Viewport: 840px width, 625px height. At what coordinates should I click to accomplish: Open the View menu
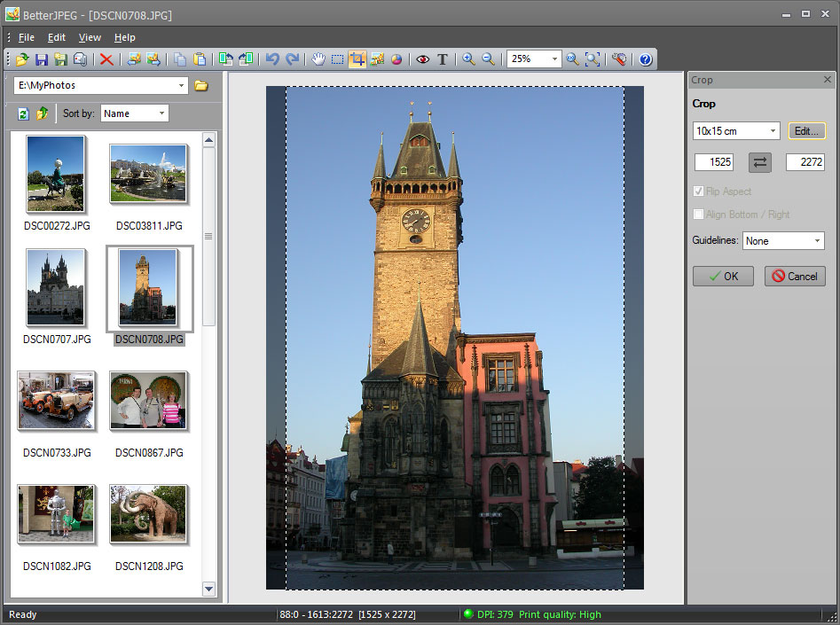coord(90,37)
